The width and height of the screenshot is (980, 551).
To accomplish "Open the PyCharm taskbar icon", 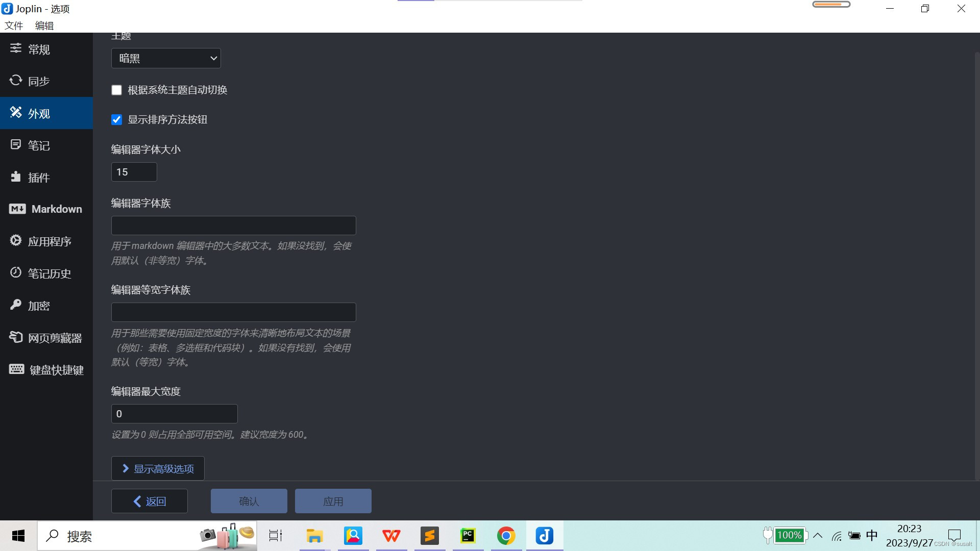I will pyautogui.click(x=468, y=536).
